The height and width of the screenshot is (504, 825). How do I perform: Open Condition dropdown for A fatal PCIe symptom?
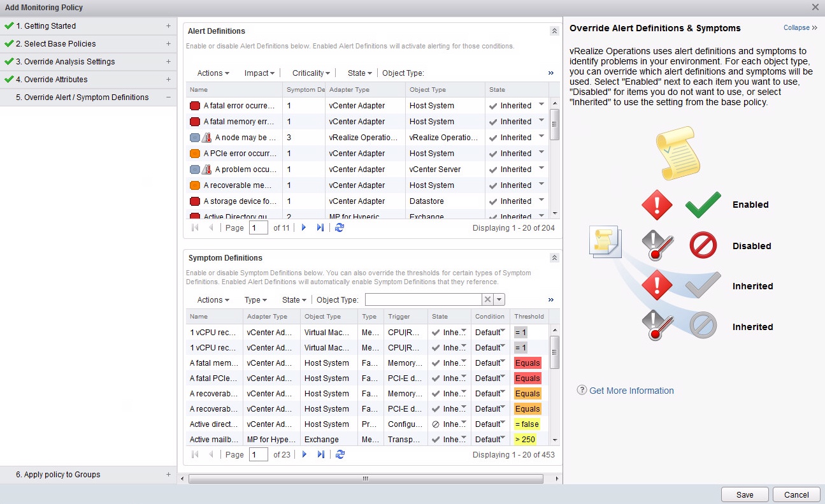click(x=503, y=377)
